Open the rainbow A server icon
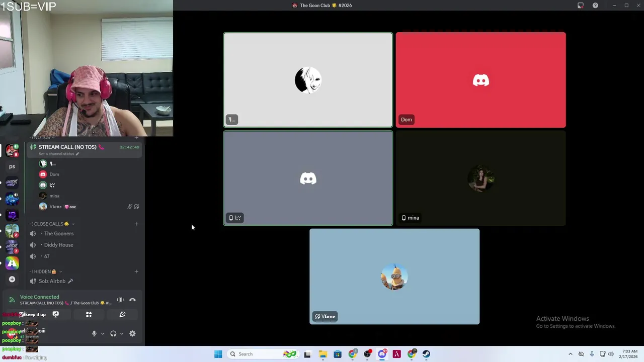The width and height of the screenshot is (644, 362). tap(12, 263)
